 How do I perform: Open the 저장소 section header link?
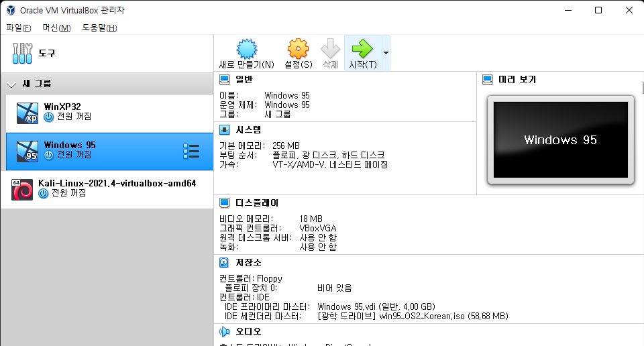tap(248, 262)
